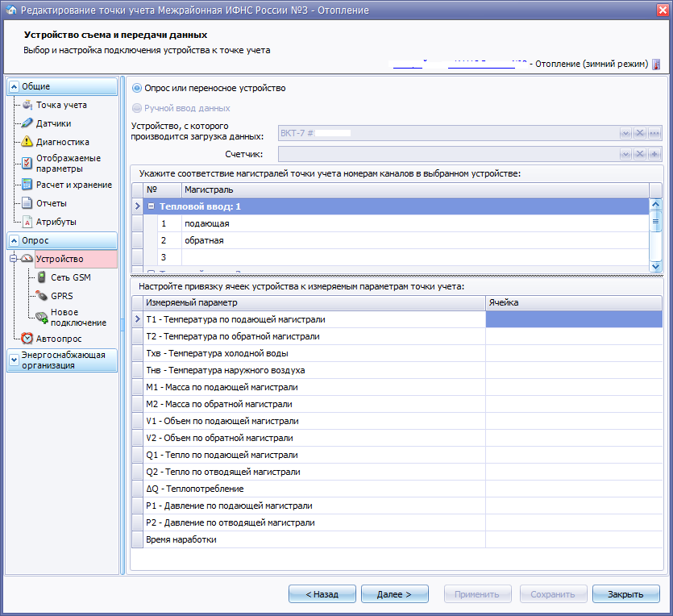Select Q1 - Тепло по подающей магистрали row
Image resolution: width=673 pixels, height=616 pixels.
pos(397,455)
